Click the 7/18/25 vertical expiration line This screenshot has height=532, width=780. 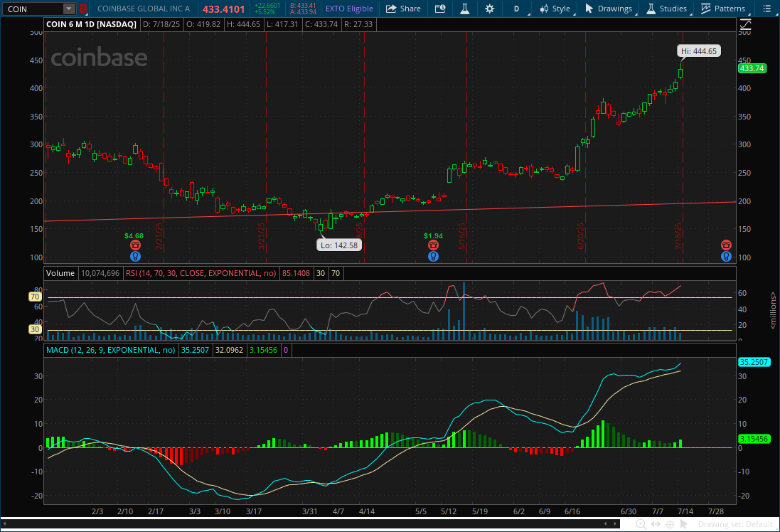tap(683, 149)
